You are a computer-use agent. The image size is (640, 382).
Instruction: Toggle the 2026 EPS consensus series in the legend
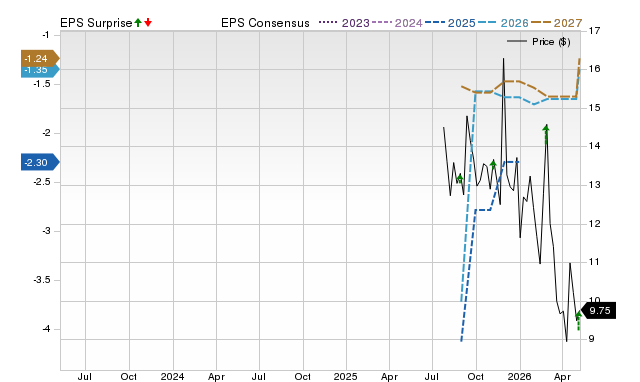(x=503, y=23)
